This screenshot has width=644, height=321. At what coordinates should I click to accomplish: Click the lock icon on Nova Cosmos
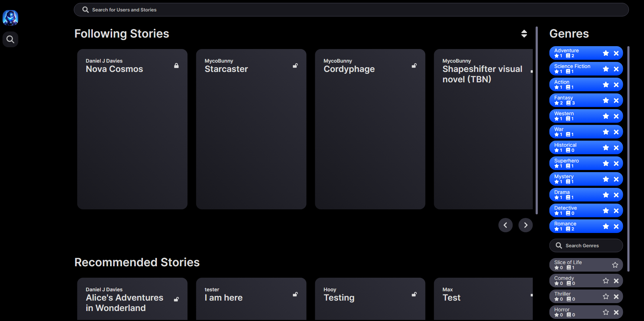click(176, 66)
